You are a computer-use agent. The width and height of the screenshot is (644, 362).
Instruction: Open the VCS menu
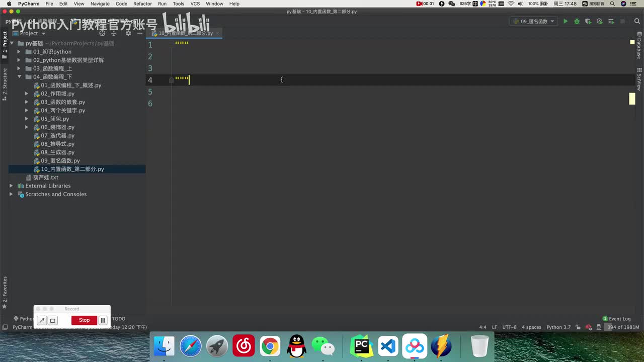tap(195, 4)
